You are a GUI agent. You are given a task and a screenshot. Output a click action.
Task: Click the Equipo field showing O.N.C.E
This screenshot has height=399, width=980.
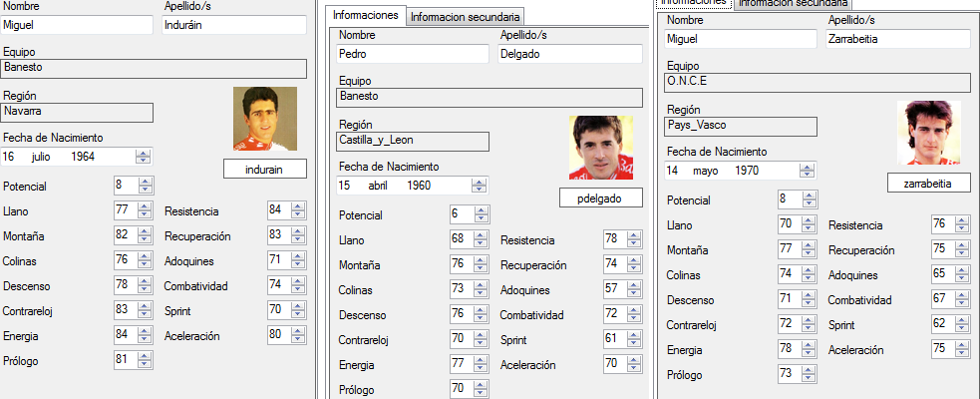(x=817, y=83)
